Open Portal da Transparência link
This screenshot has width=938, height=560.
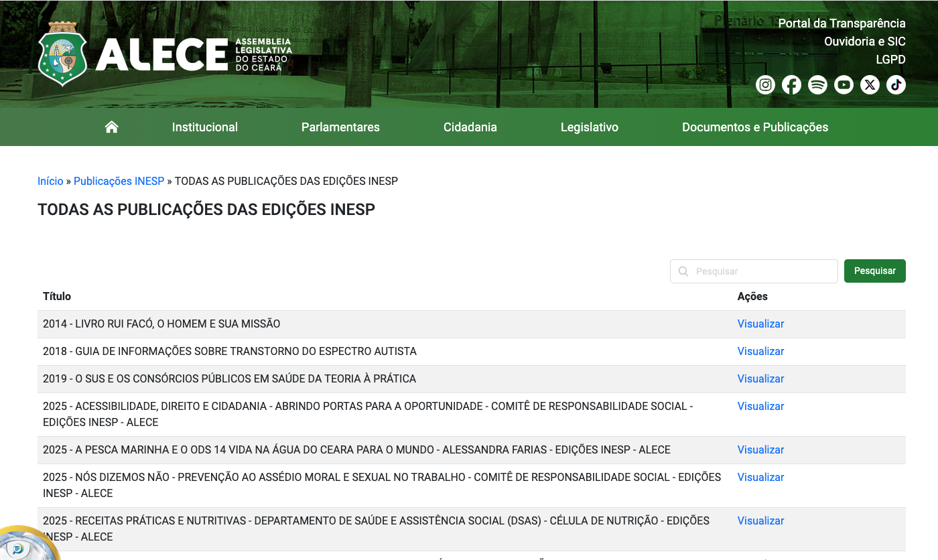[842, 23]
